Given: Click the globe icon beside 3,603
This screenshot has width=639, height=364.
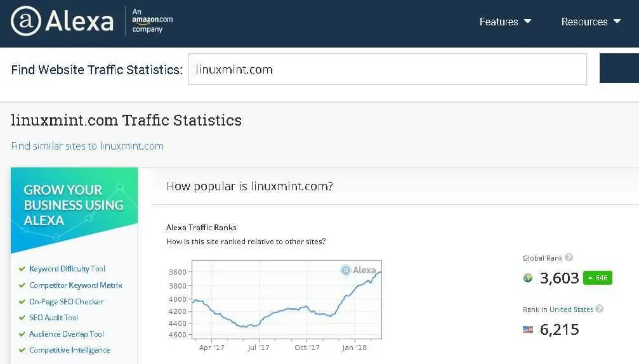Looking at the screenshot, I should tap(528, 278).
